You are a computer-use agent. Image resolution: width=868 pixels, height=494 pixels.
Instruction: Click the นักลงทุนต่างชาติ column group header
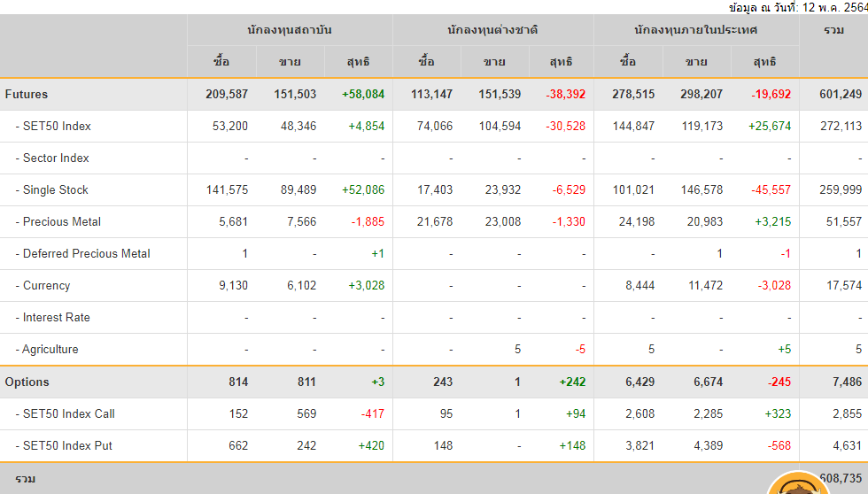(493, 29)
